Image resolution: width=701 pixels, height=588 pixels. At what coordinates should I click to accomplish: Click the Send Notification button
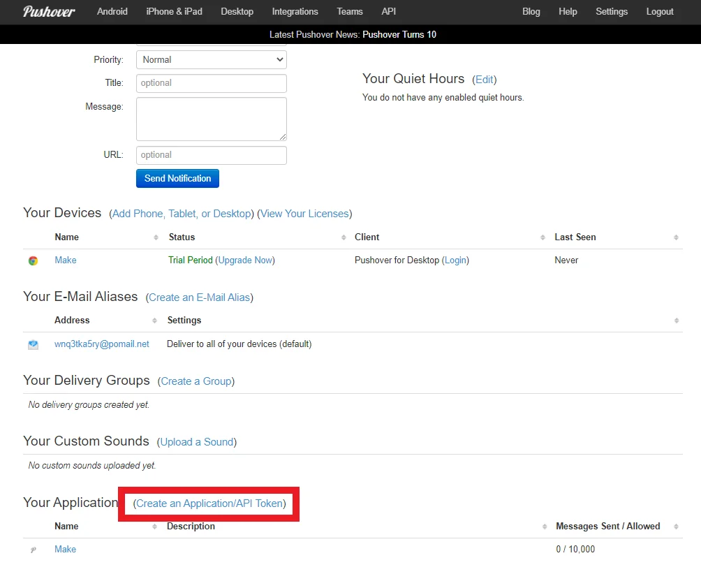click(177, 178)
